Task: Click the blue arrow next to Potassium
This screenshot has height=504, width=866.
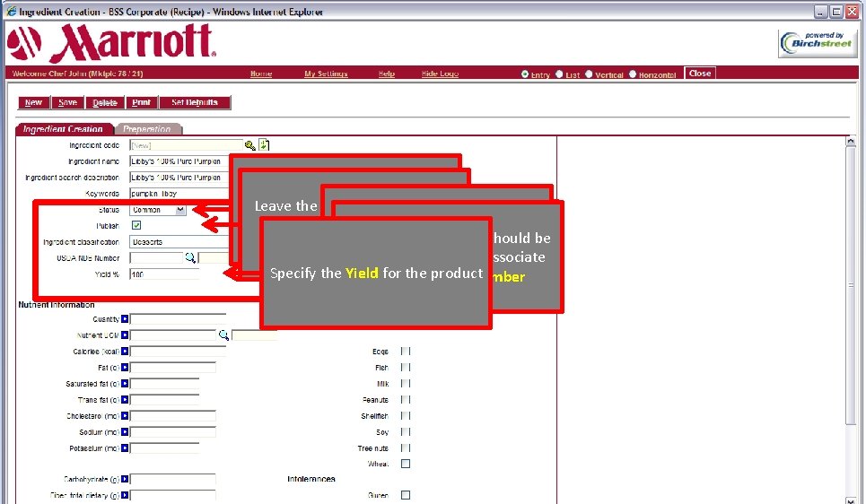Action: (x=125, y=448)
